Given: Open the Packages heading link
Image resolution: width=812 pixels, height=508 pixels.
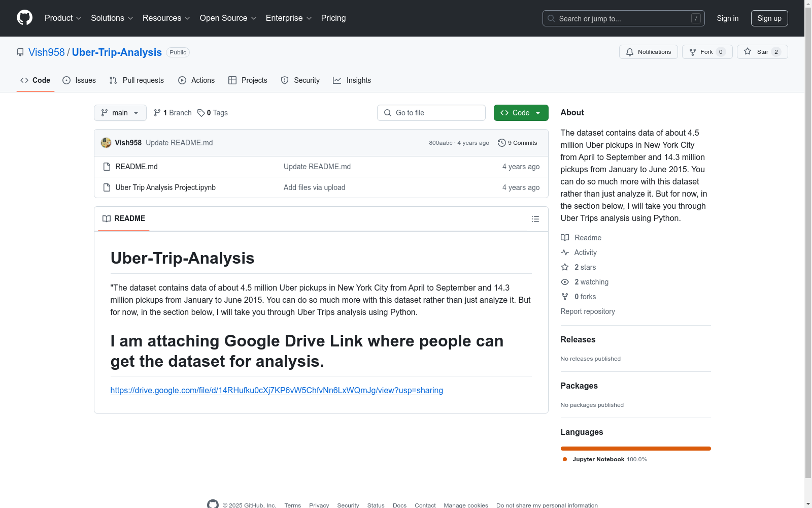Looking at the screenshot, I should [579, 386].
